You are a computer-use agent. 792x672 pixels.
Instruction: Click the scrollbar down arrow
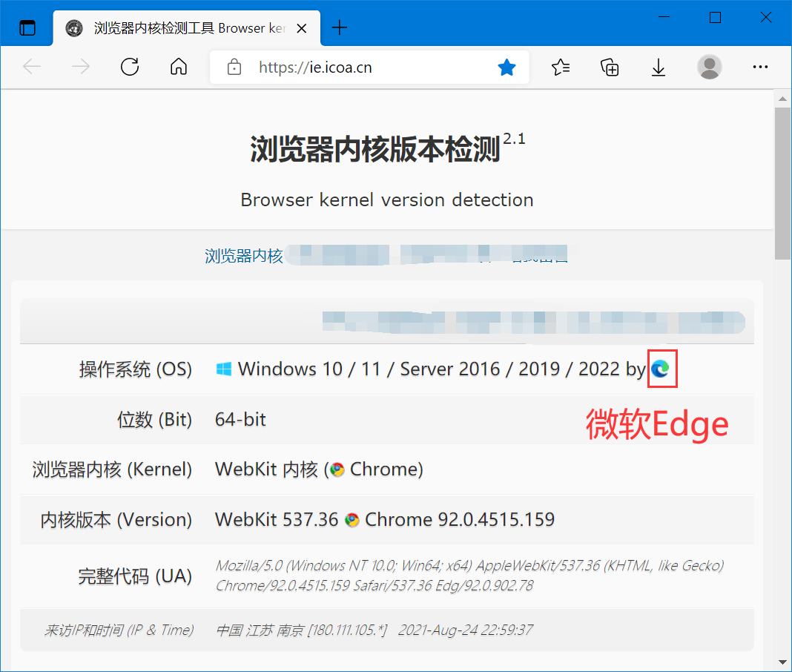pyautogui.click(x=782, y=662)
